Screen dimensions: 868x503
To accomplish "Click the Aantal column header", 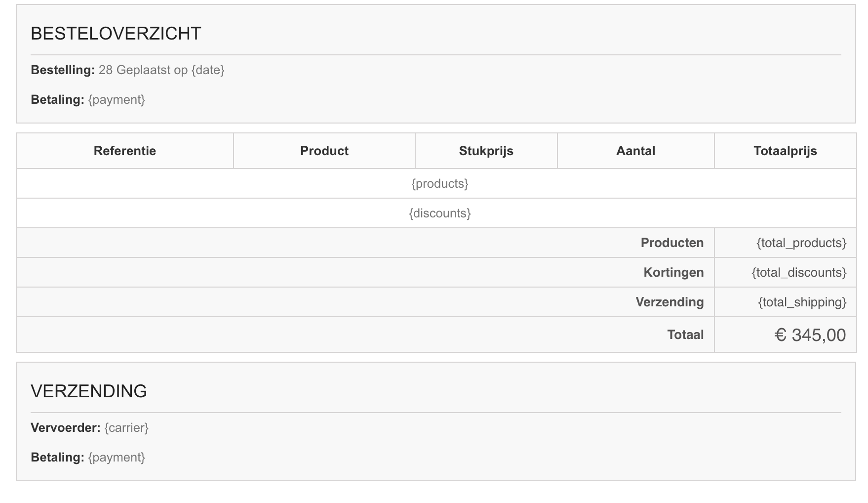I will point(636,151).
